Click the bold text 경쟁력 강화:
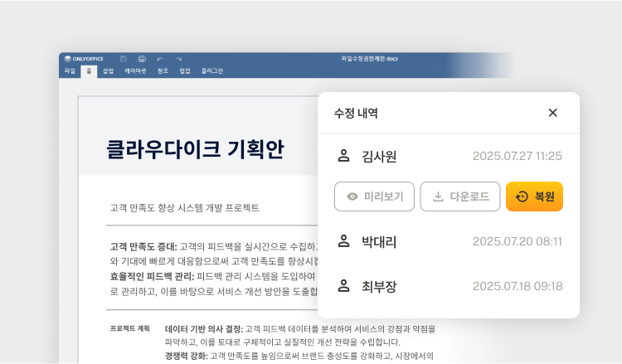Screen dimensions: 622x364 point(186,356)
